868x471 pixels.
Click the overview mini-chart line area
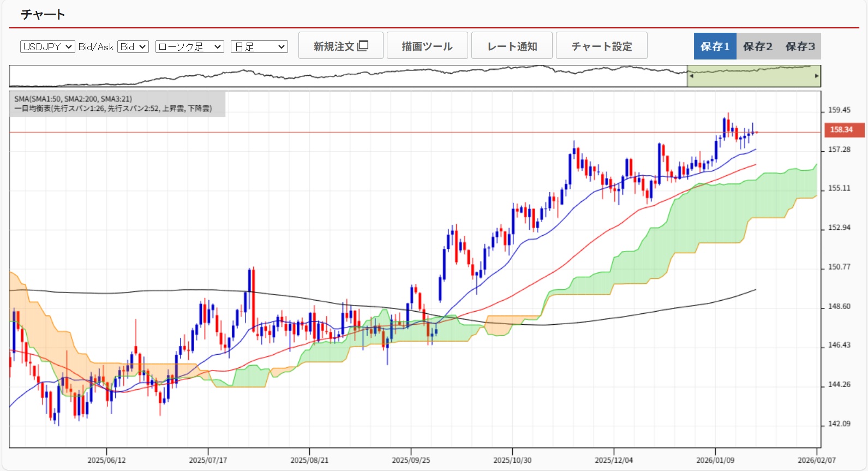(349, 76)
